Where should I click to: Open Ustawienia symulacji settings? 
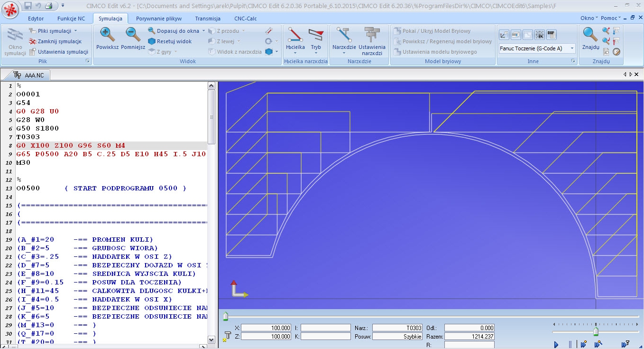tap(59, 52)
